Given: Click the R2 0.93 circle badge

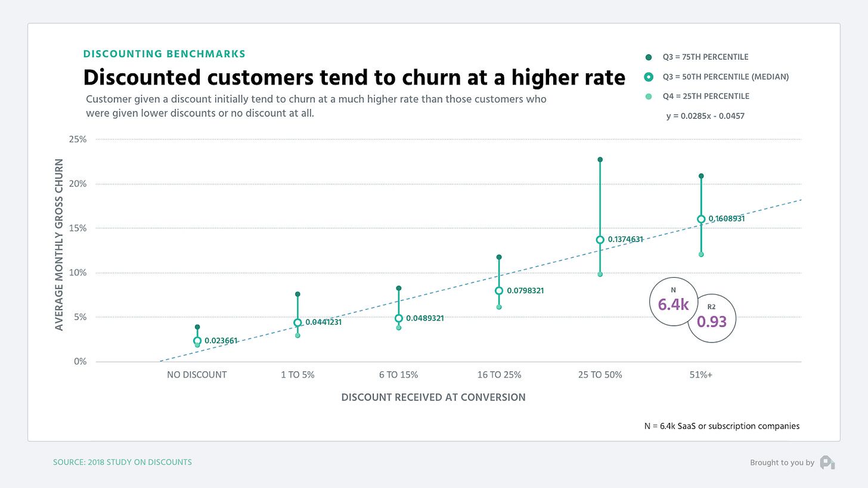Looking at the screenshot, I should point(712,319).
